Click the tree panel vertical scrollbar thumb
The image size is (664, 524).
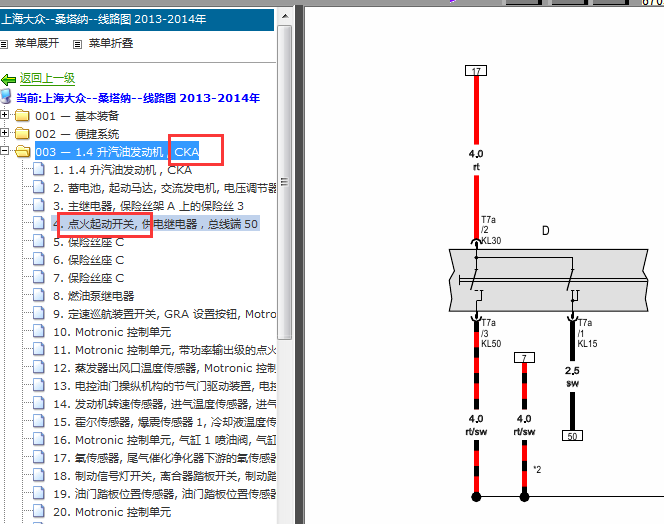point(285,182)
